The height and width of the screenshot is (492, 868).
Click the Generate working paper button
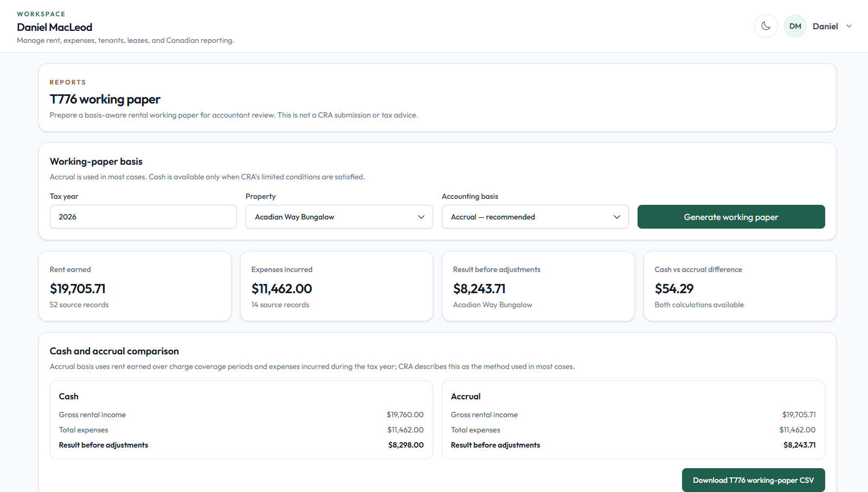[731, 217]
